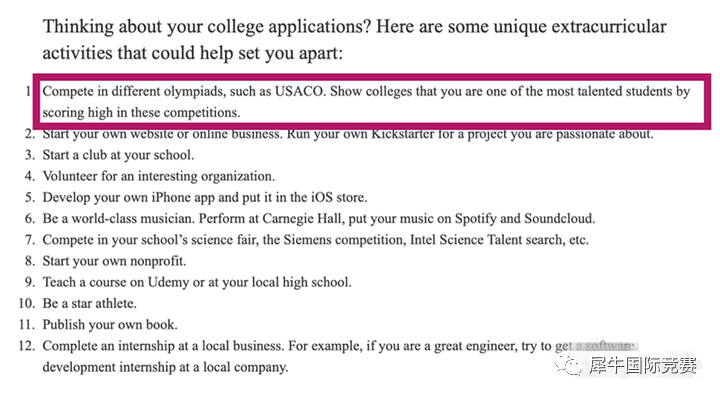Click 'Be a star athlete' line
The height and width of the screenshot is (397, 720).
click(x=90, y=303)
